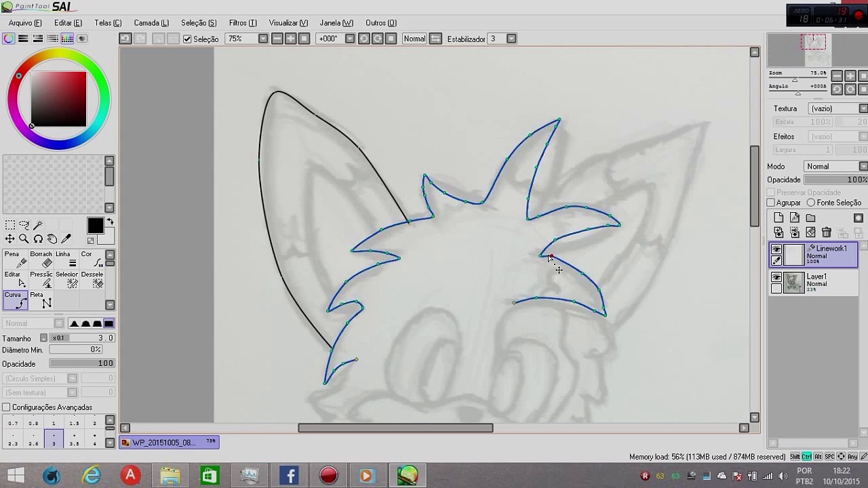Rotate canvas counterclockwise in toolbar
868x488 pixels.
pos(363,39)
